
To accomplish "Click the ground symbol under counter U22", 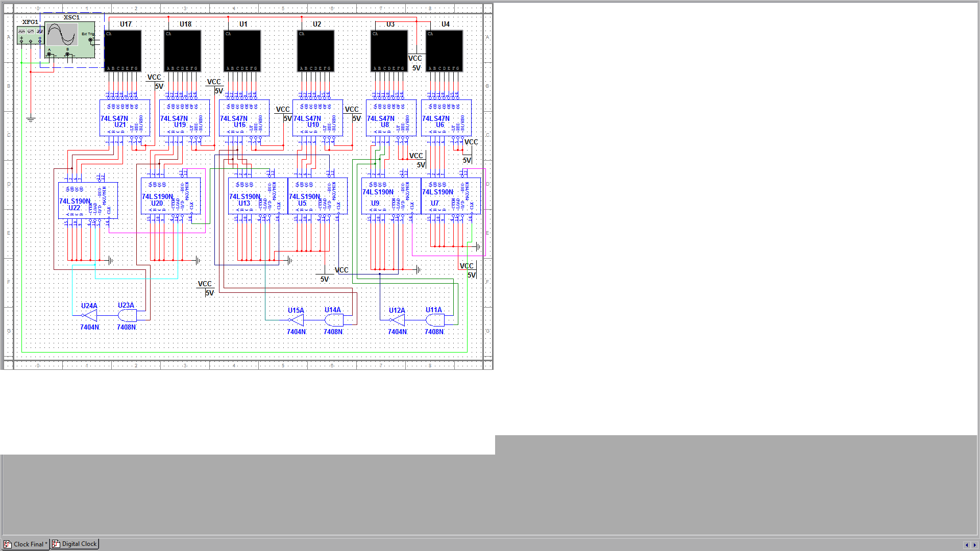I will point(111,260).
